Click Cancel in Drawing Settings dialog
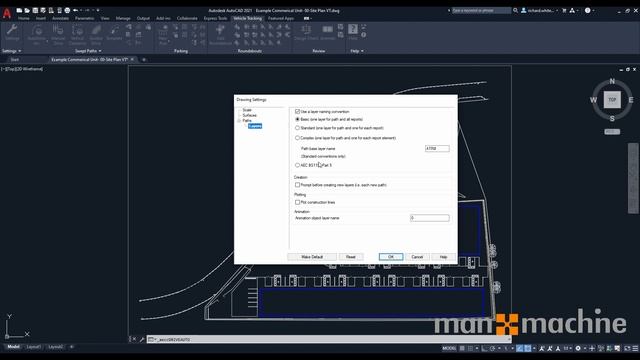Image resolution: width=640 pixels, height=360 pixels. coord(417,257)
